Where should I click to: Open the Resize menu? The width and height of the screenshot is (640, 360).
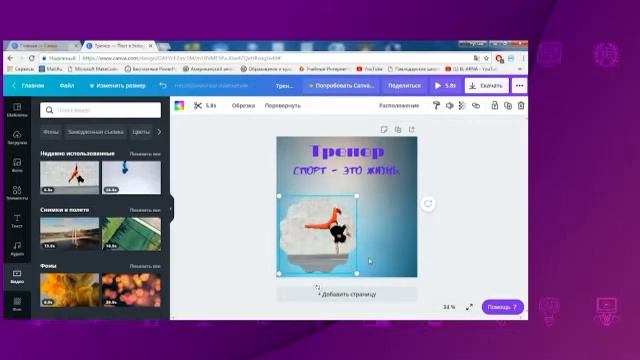coord(118,86)
